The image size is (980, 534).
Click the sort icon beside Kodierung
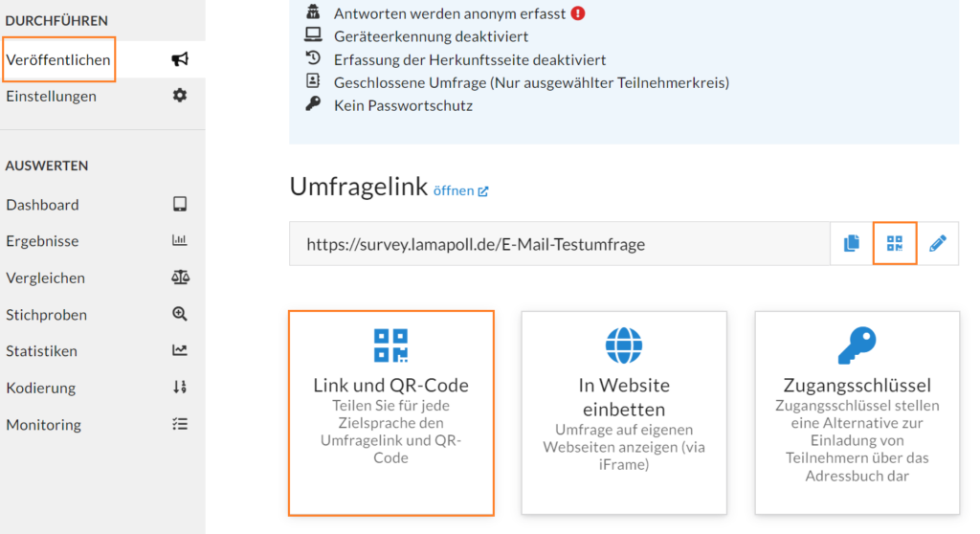pos(180,387)
